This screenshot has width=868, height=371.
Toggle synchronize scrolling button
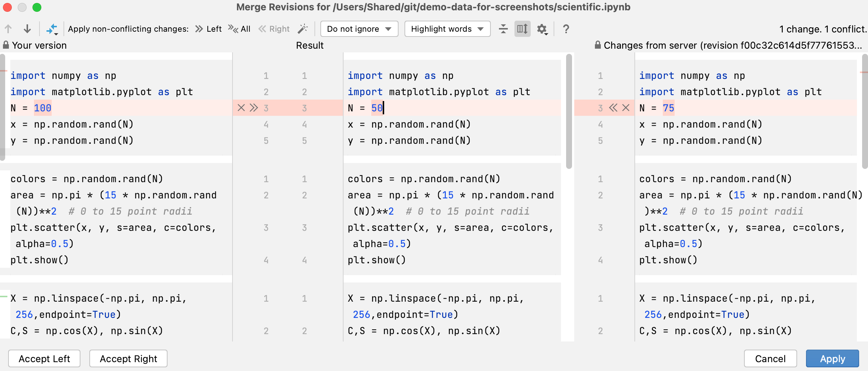(x=522, y=29)
